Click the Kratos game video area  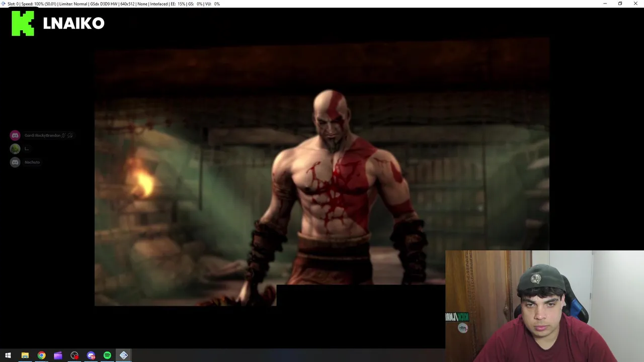pos(322,171)
